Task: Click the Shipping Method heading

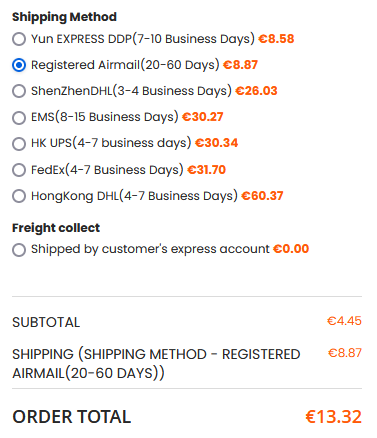Action: pyautogui.click(x=64, y=17)
